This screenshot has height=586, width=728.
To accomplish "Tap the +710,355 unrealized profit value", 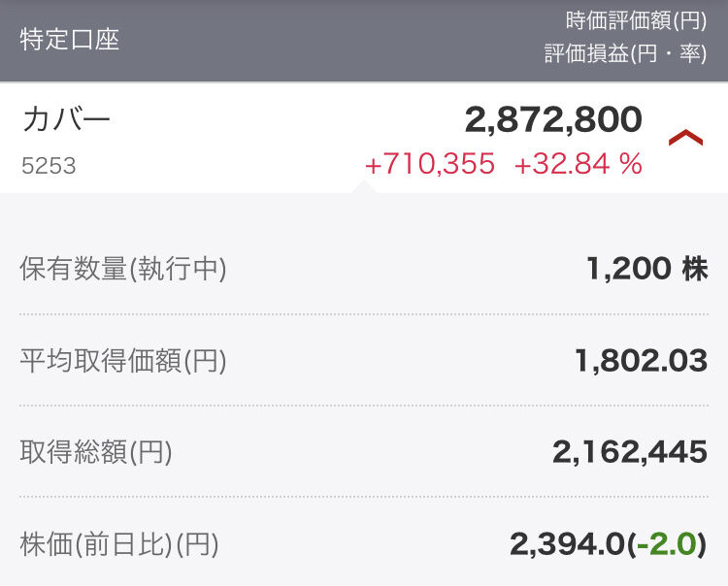I will [x=430, y=164].
